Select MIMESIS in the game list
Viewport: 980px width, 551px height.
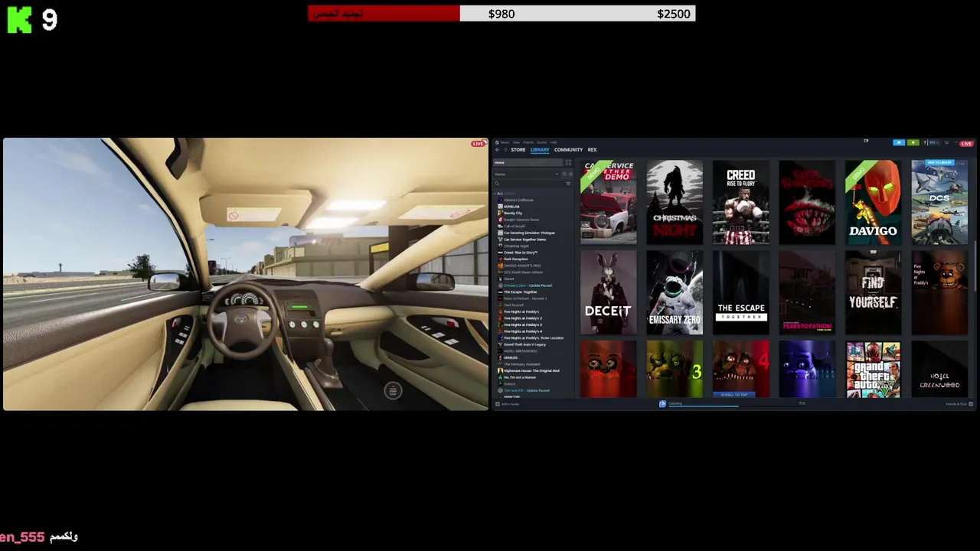pos(511,358)
